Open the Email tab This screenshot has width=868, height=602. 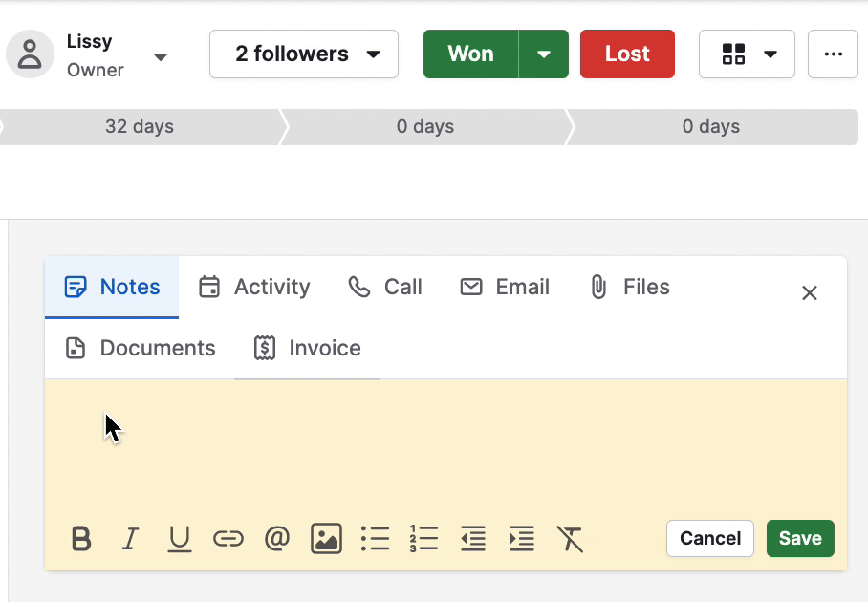click(505, 288)
